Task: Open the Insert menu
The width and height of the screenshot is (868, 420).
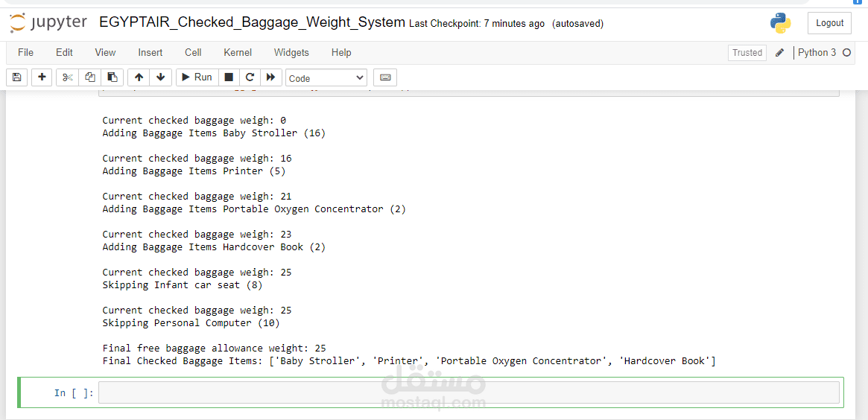Action: [x=150, y=53]
